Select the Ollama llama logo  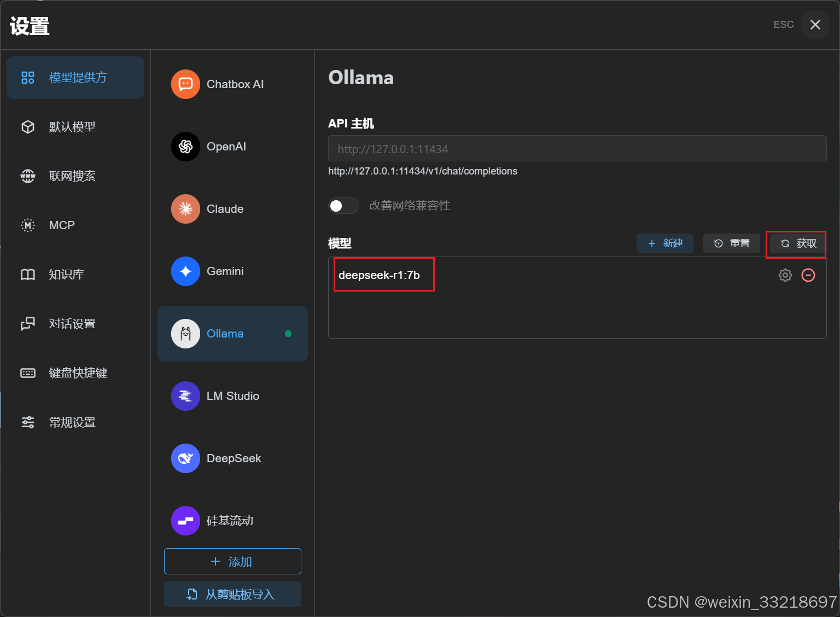(x=186, y=334)
